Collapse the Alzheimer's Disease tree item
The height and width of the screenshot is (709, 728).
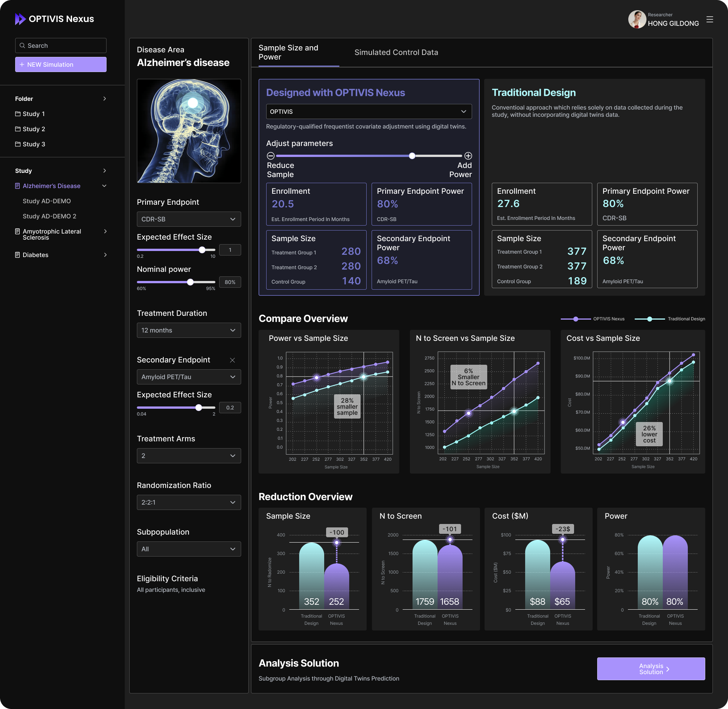(104, 186)
